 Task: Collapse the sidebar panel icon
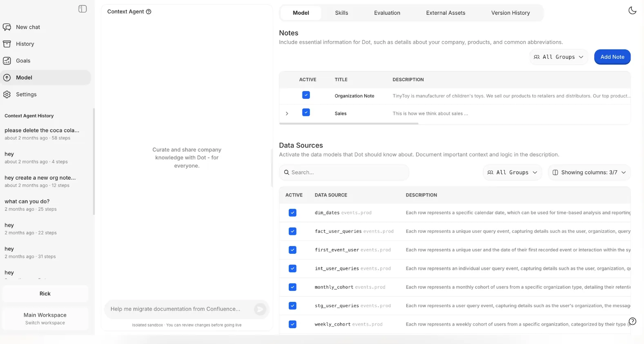[x=82, y=9]
